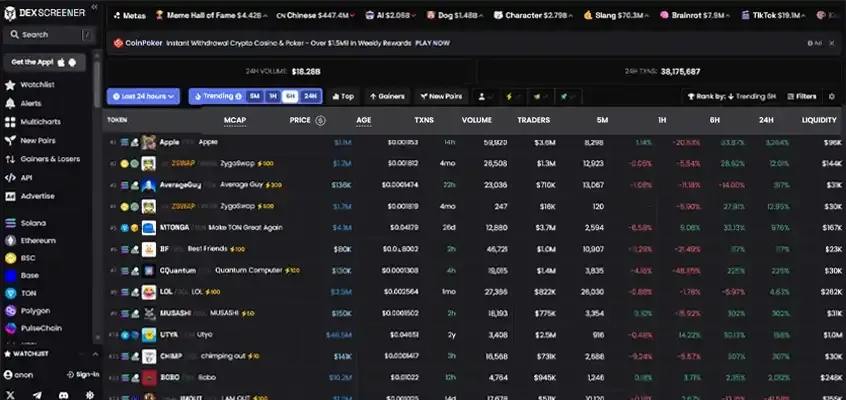Expand the Slang $70.3M meta
Viewport: 846px width, 400px height.
click(617, 16)
